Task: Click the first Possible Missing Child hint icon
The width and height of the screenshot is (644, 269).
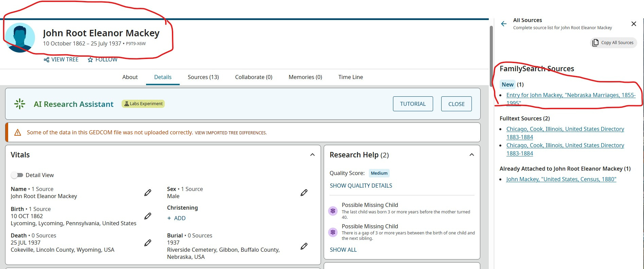Action: [333, 211]
